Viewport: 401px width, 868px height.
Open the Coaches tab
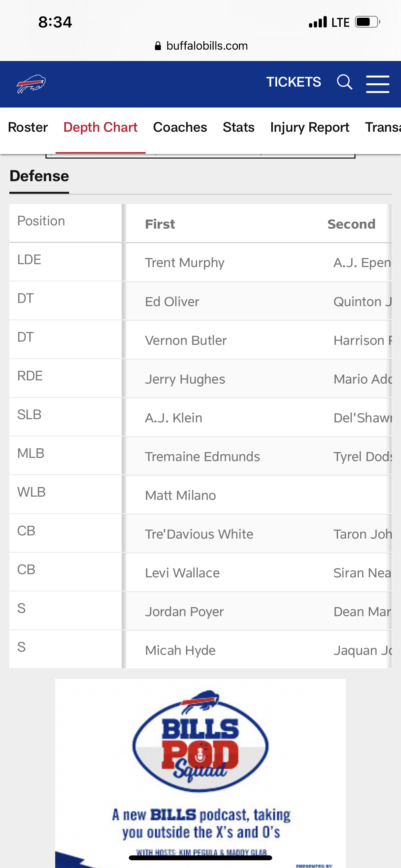tap(180, 127)
